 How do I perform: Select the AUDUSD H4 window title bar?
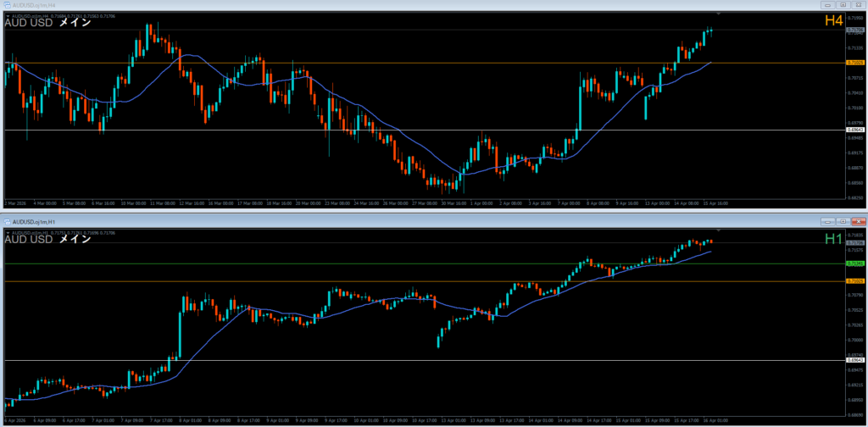(339, 5)
